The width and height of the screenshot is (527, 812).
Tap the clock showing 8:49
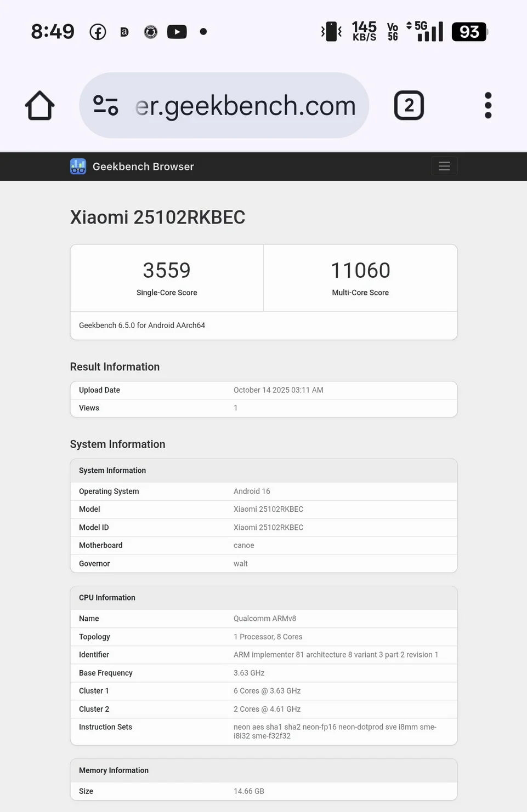point(52,31)
